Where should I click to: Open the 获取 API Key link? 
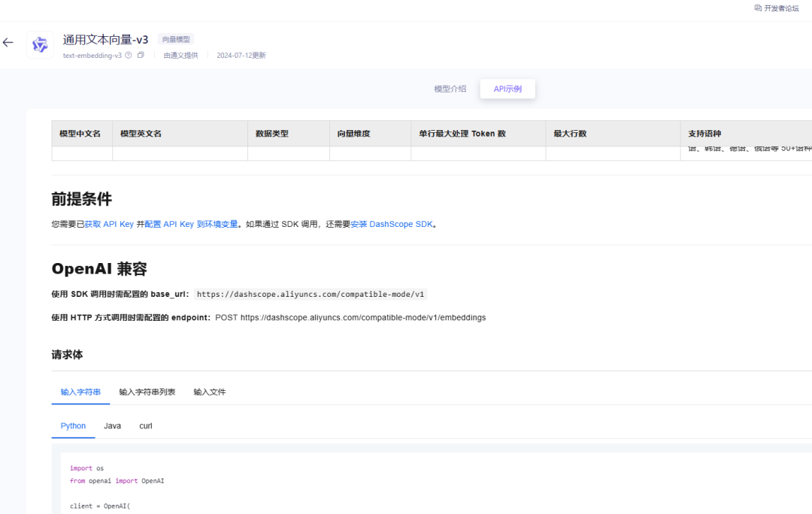109,224
